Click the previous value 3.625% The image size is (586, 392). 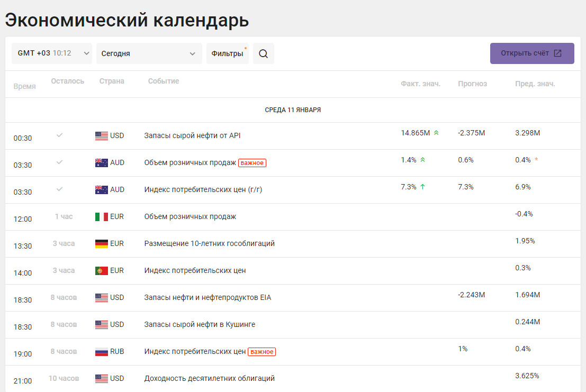tap(527, 376)
